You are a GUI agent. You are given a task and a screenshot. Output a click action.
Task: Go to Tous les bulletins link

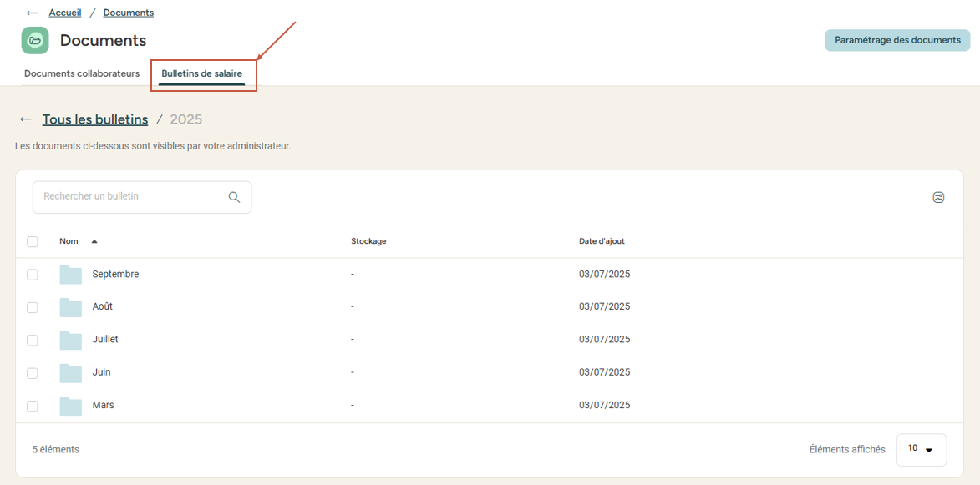tap(95, 119)
